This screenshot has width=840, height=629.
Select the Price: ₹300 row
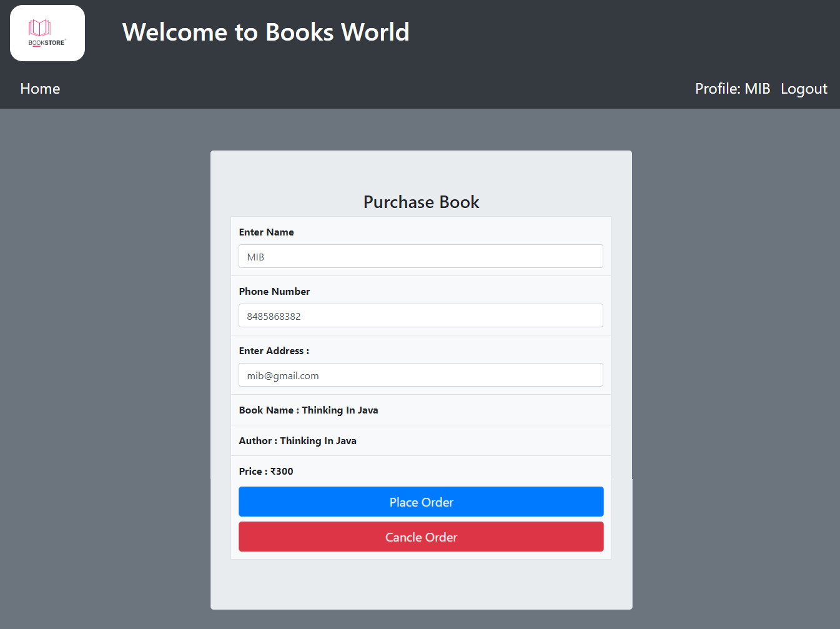click(266, 471)
